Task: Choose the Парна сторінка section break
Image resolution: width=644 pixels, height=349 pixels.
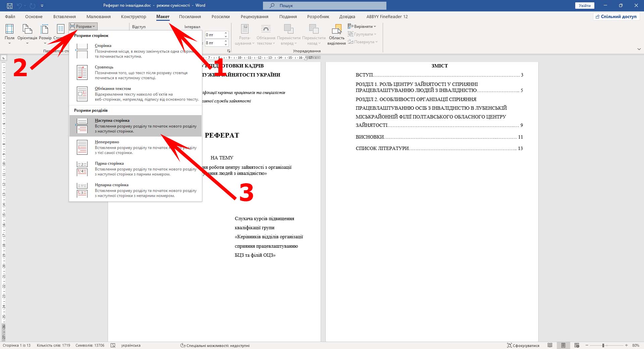Action: (136, 169)
